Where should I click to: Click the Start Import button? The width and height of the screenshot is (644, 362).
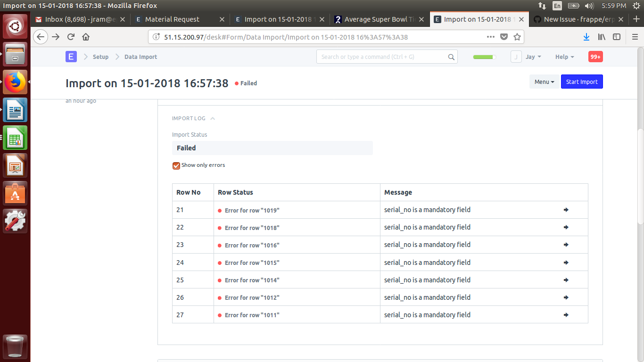582,82
